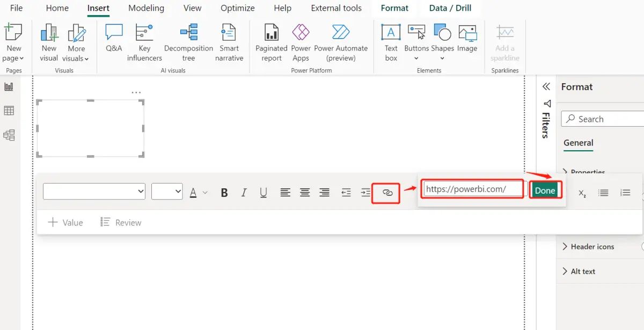Open the More visuals menu

76,43
